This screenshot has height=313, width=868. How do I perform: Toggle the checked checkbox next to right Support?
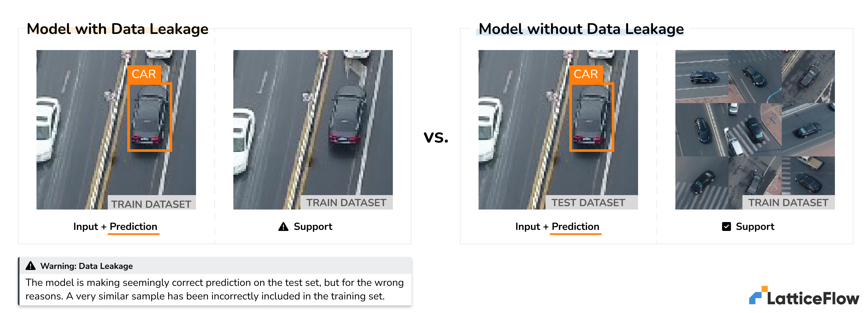(727, 227)
